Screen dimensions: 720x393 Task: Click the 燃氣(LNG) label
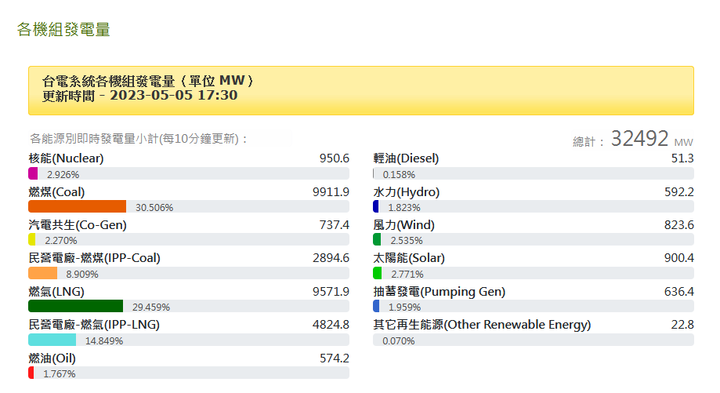click(56, 292)
